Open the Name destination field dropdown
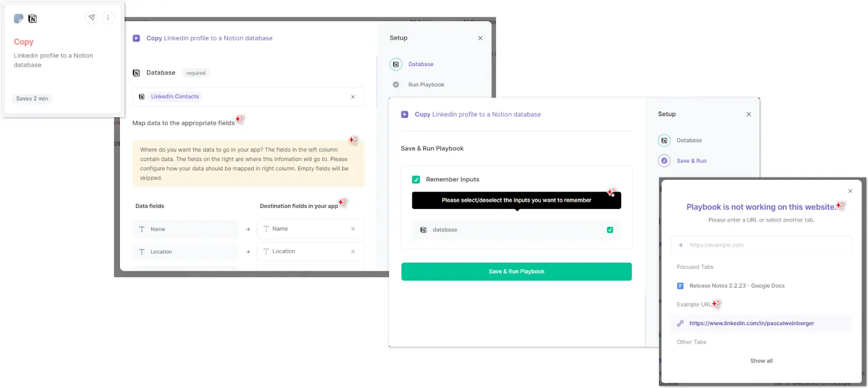Image resolution: width=868 pixels, height=388 pixels. click(x=310, y=229)
